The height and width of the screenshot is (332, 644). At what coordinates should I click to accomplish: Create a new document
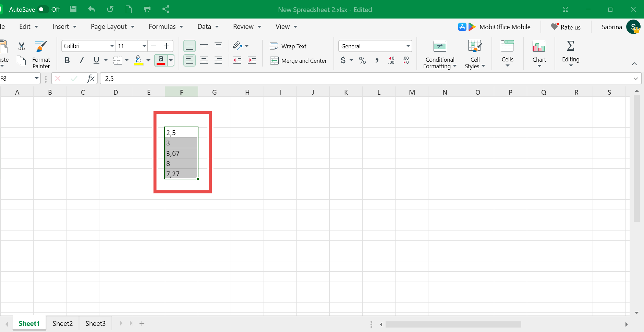(129, 9)
